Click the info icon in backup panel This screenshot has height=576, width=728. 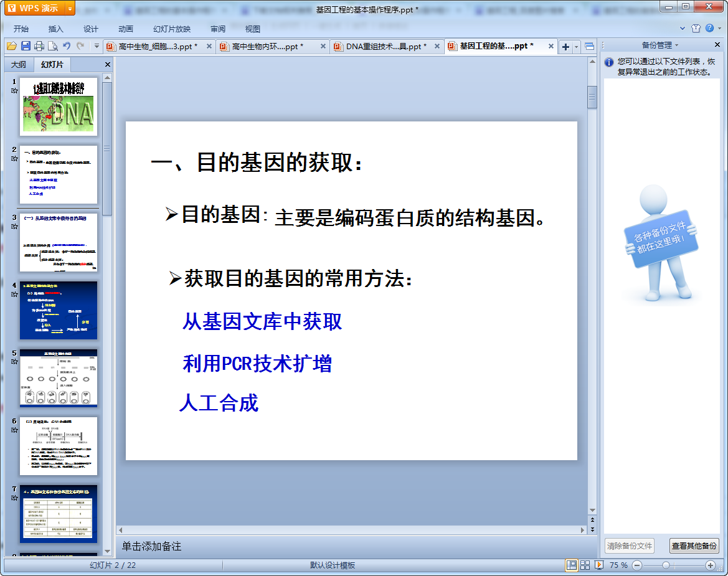click(609, 62)
